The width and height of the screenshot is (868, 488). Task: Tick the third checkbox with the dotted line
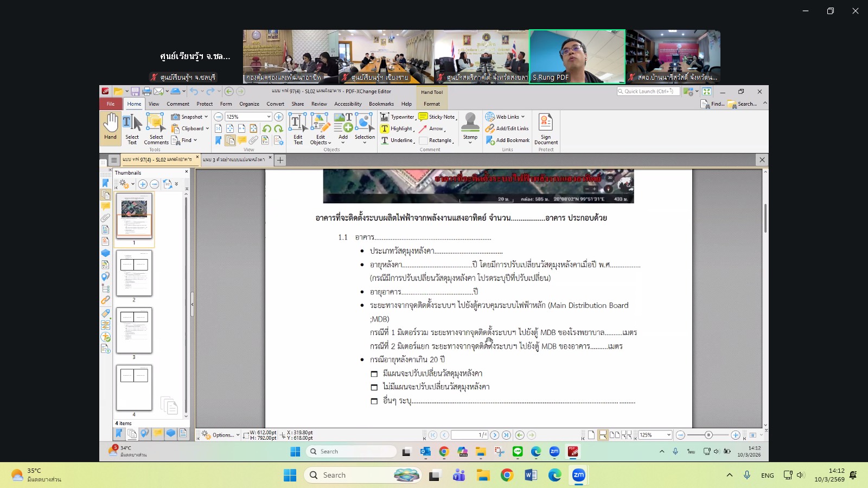pos(374,401)
